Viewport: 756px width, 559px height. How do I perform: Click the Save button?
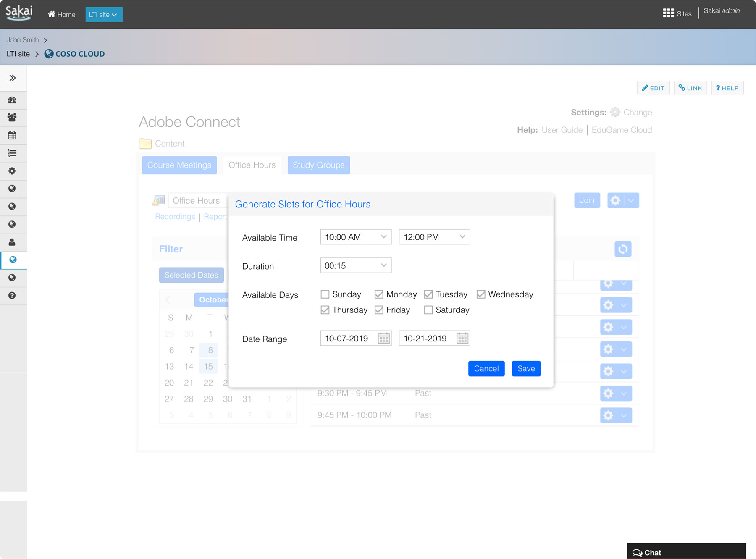pyautogui.click(x=526, y=369)
